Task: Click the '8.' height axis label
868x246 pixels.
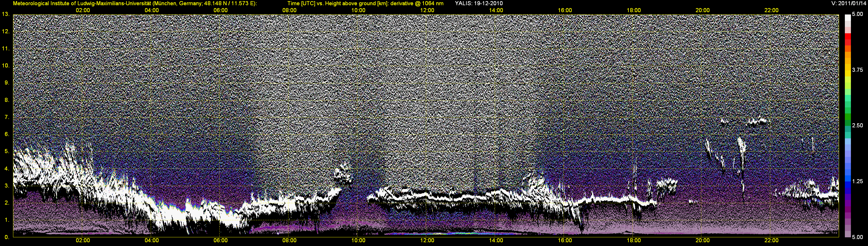Action: point(7,100)
